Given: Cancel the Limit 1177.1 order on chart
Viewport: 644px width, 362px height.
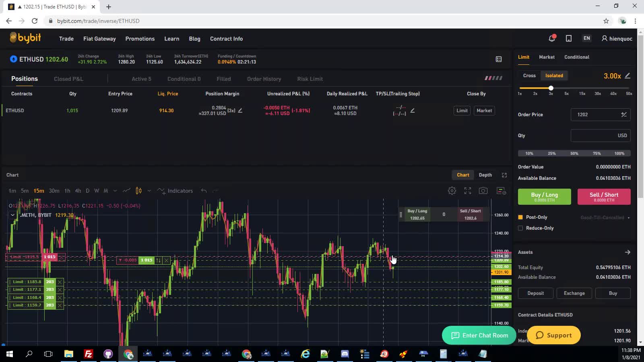Looking at the screenshot, I should [x=60, y=290].
